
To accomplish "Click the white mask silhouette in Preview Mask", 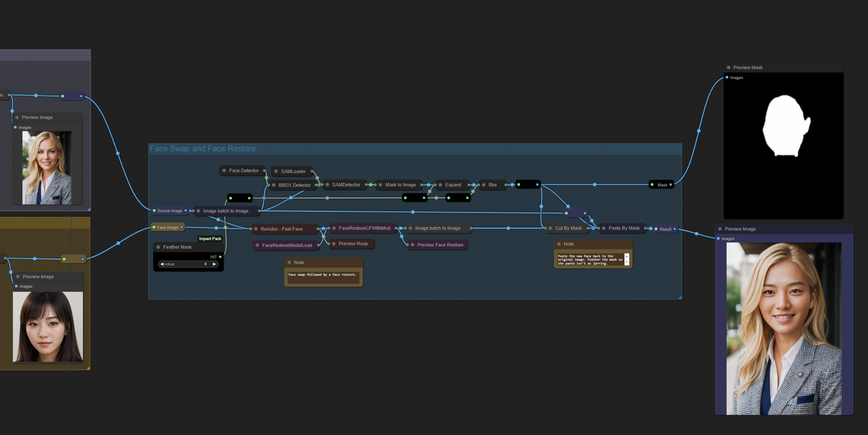I will click(x=786, y=126).
